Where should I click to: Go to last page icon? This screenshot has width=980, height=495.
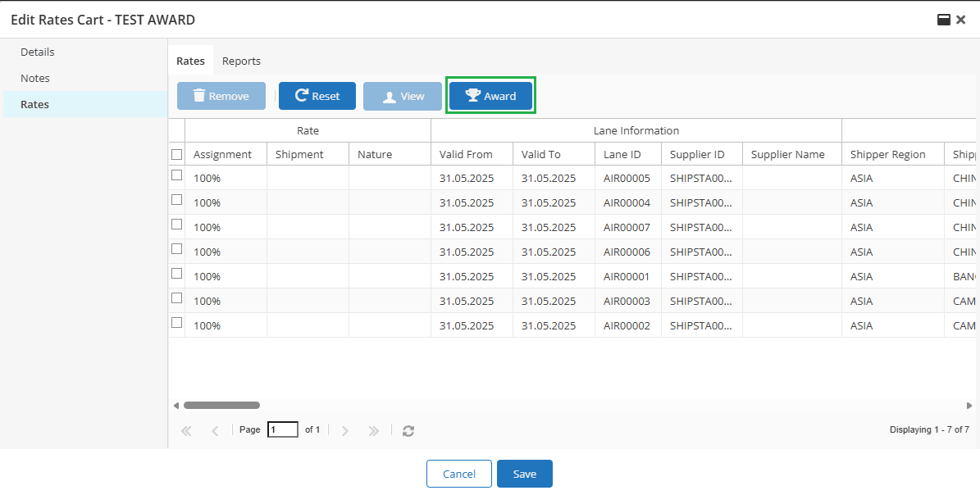[374, 430]
